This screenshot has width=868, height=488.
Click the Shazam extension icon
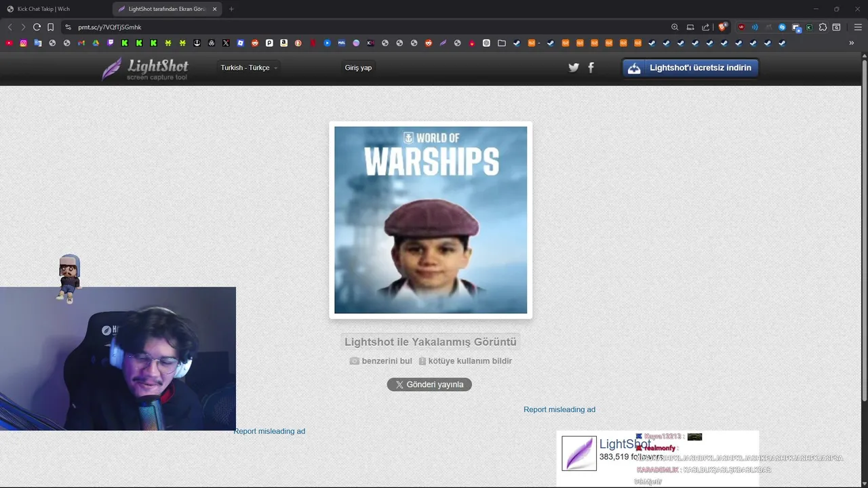(782, 27)
